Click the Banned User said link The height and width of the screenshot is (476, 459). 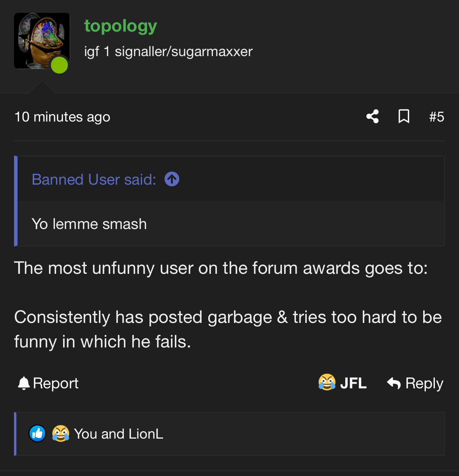click(x=94, y=180)
